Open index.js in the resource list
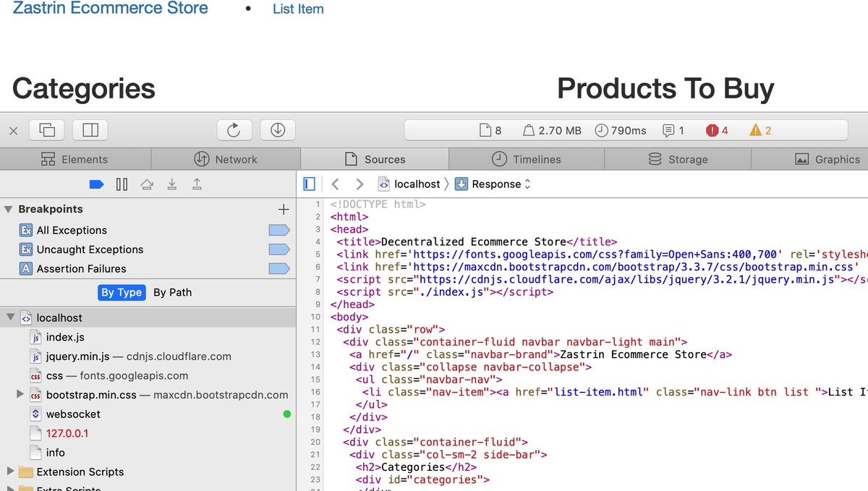 coord(148,337)
